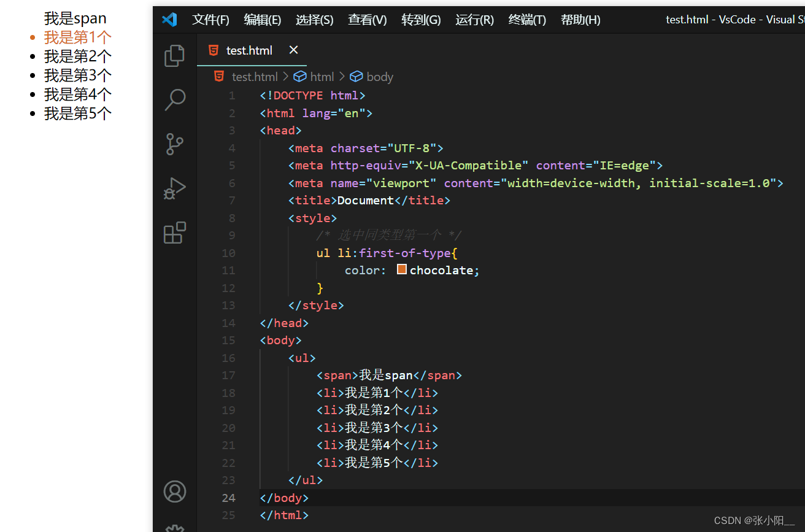Click line number 24 in the gutter
Screen dimensions: 805x532
point(228,498)
